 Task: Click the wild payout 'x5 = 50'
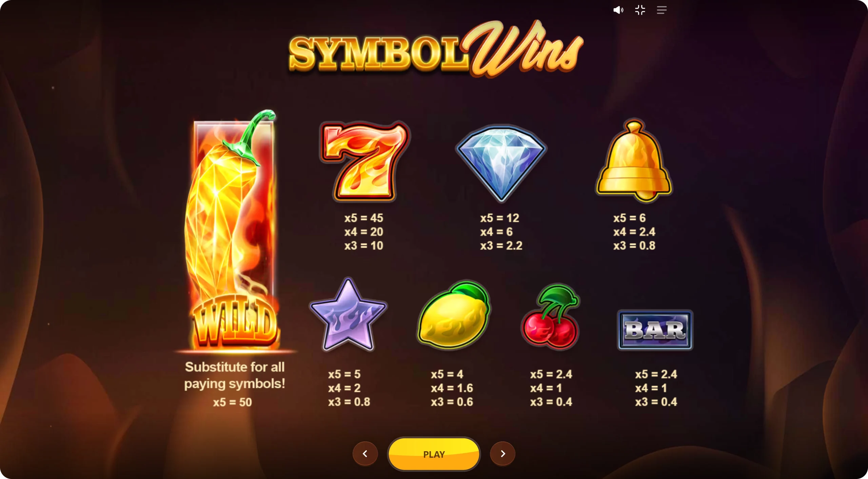click(233, 402)
